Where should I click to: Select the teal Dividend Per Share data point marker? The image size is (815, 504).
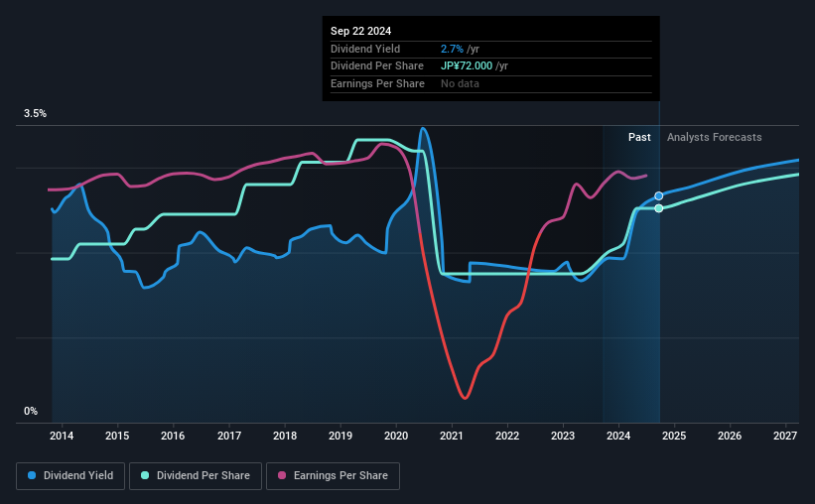point(658,208)
